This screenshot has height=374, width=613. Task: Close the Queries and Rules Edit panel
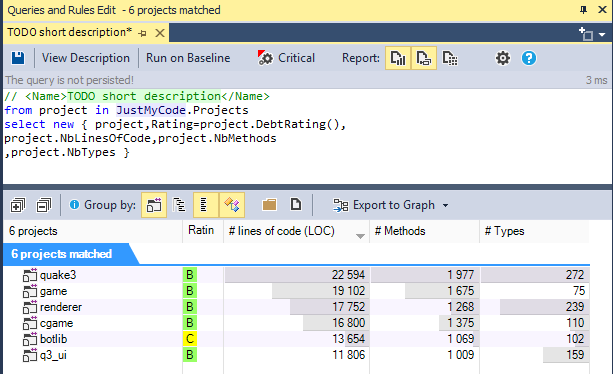(x=602, y=10)
